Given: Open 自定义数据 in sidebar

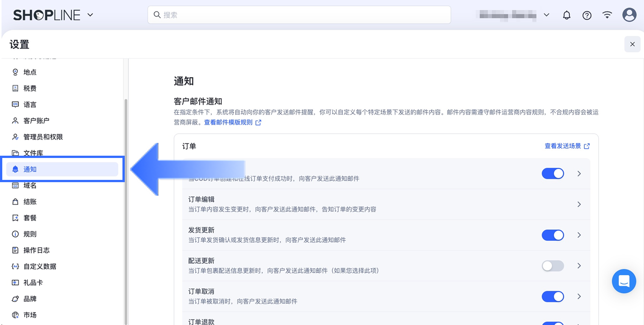Looking at the screenshot, I should [40, 266].
